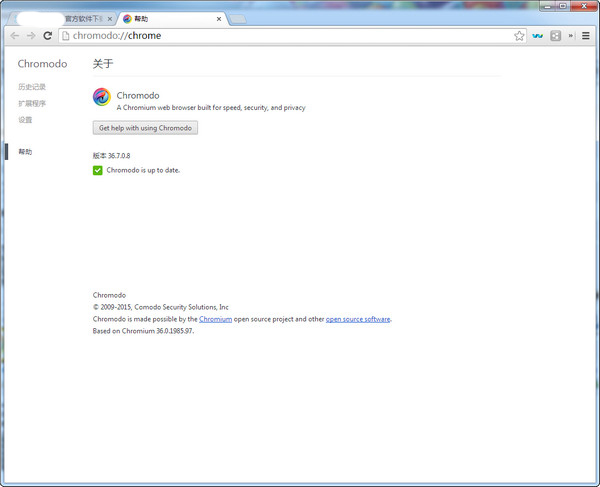600x487 pixels.
Task: Switch to the 官方软件下载 tab
Action: 63,19
